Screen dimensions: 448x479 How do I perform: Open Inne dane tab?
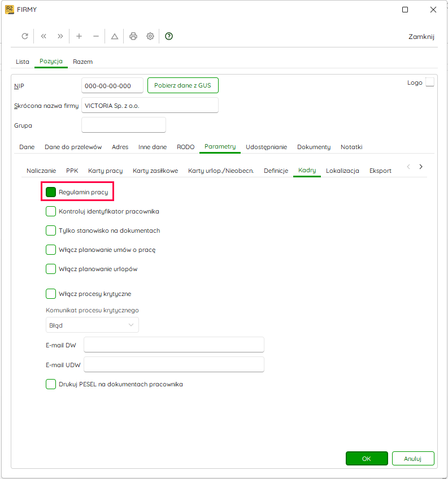click(153, 147)
